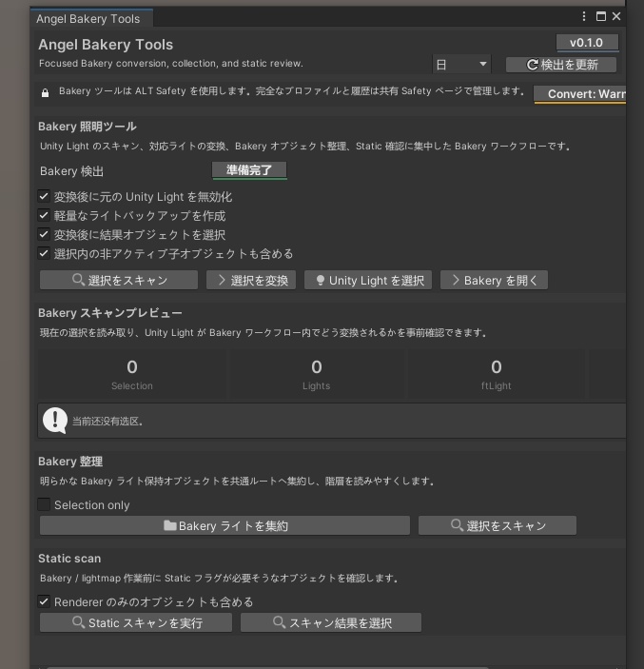The width and height of the screenshot is (644, 669).
Task: Toggle 変換後に元の Unity Light を無効化 checkbox
Action: (x=44, y=196)
